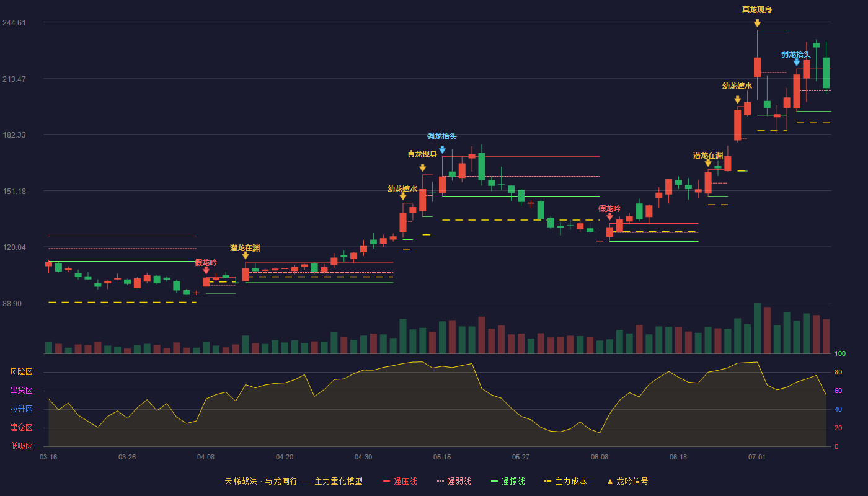Click the 低吸区 zone label
The height and width of the screenshot is (496, 868).
click(x=22, y=446)
